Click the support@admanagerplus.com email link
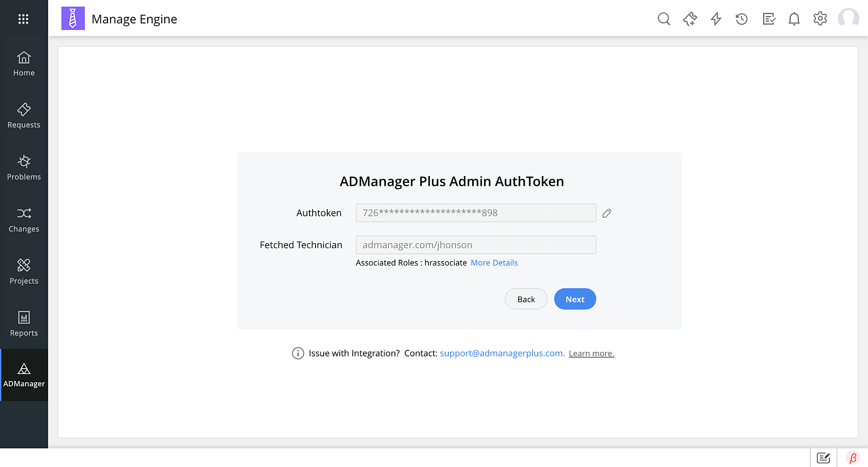This screenshot has width=868, height=467. point(502,353)
